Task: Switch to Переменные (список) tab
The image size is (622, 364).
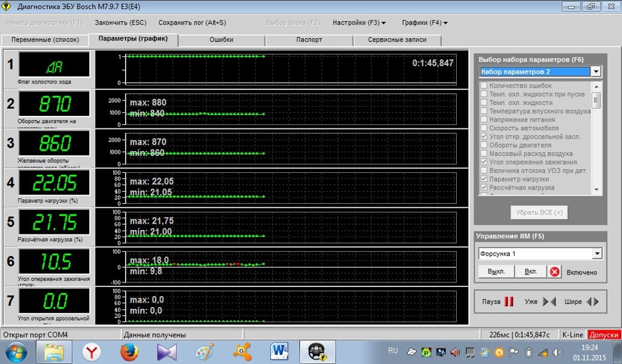Action: coord(45,40)
